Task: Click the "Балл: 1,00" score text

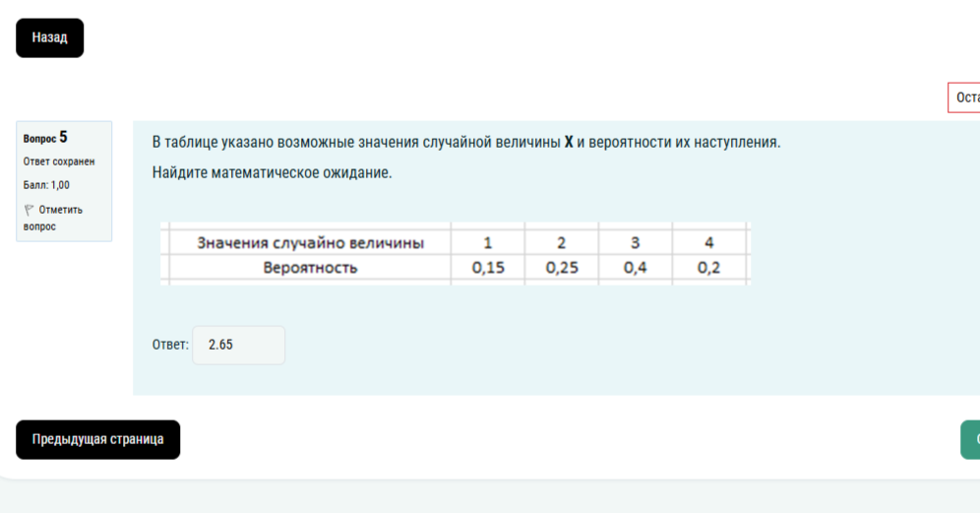Action: (46, 185)
